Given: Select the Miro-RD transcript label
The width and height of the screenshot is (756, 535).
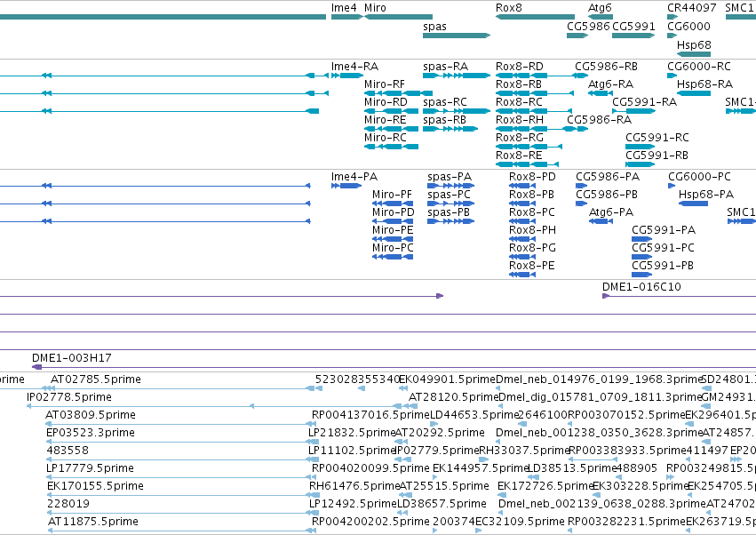Looking at the screenshot, I should [x=386, y=102].
